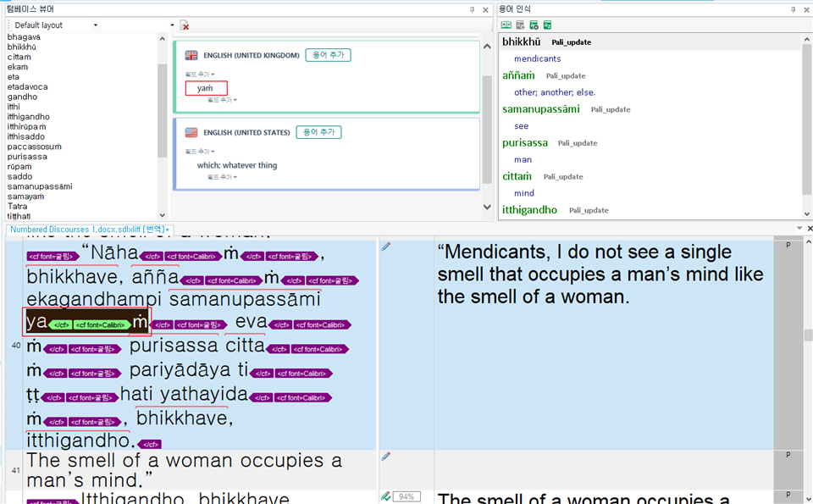Image resolution: width=813 pixels, height=504 pixels.
Task: Pin the termbase viewer panel
Action: pyautogui.click(x=472, y=9)
